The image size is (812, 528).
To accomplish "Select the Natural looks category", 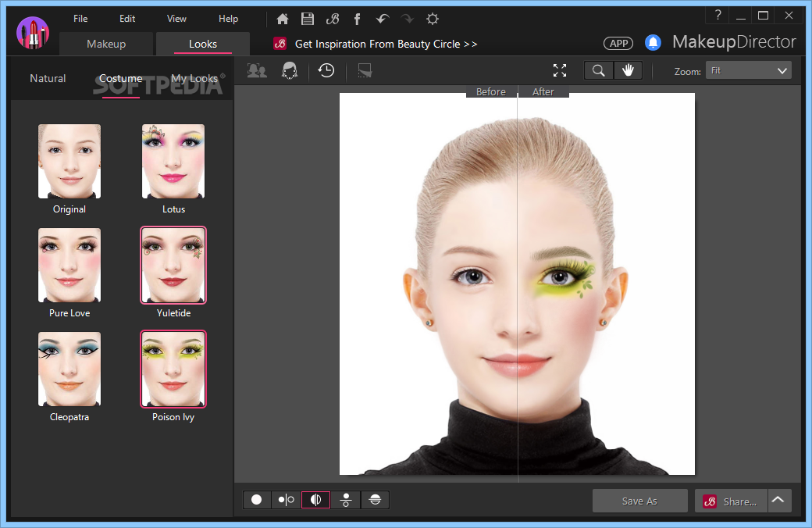I will coord(48,78).
